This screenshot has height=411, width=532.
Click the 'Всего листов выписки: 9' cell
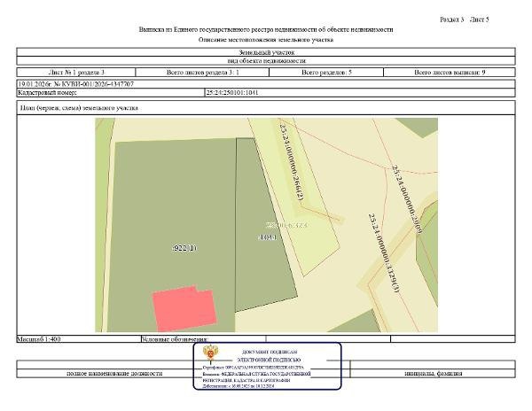[x=450, y=72]
